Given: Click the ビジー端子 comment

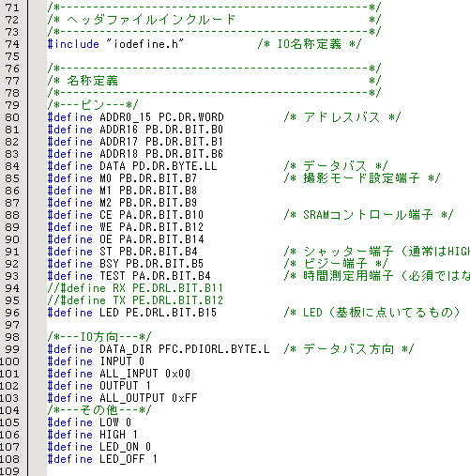Looking at the screenshot, I should (335, 264).
